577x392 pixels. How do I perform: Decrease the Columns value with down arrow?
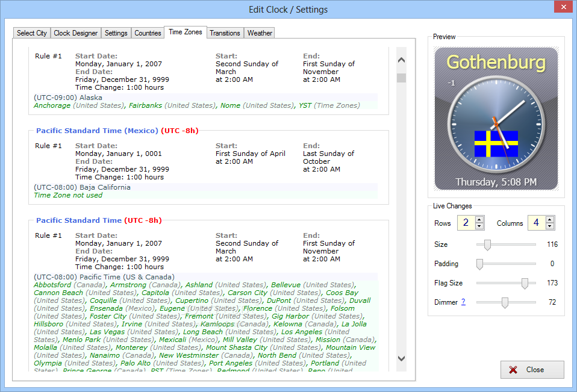[x=550, y=226]
